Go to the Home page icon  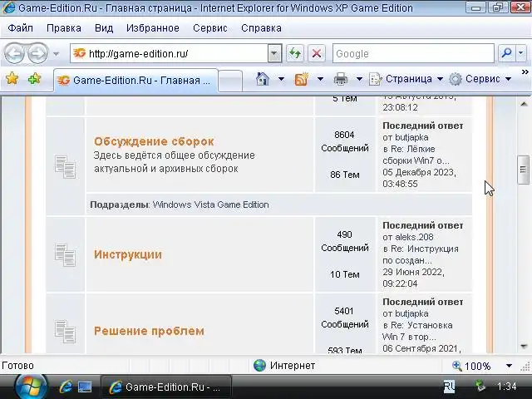[263, 79]
